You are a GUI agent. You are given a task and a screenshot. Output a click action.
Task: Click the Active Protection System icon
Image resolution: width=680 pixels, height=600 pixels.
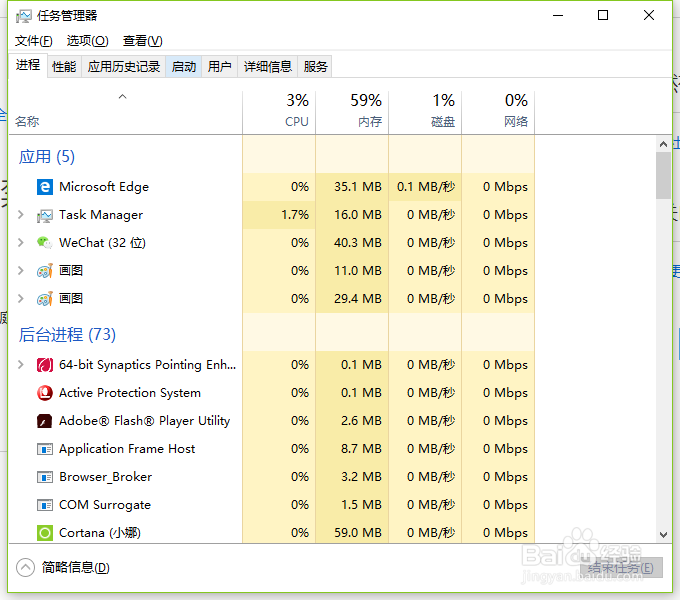[45, 393]
